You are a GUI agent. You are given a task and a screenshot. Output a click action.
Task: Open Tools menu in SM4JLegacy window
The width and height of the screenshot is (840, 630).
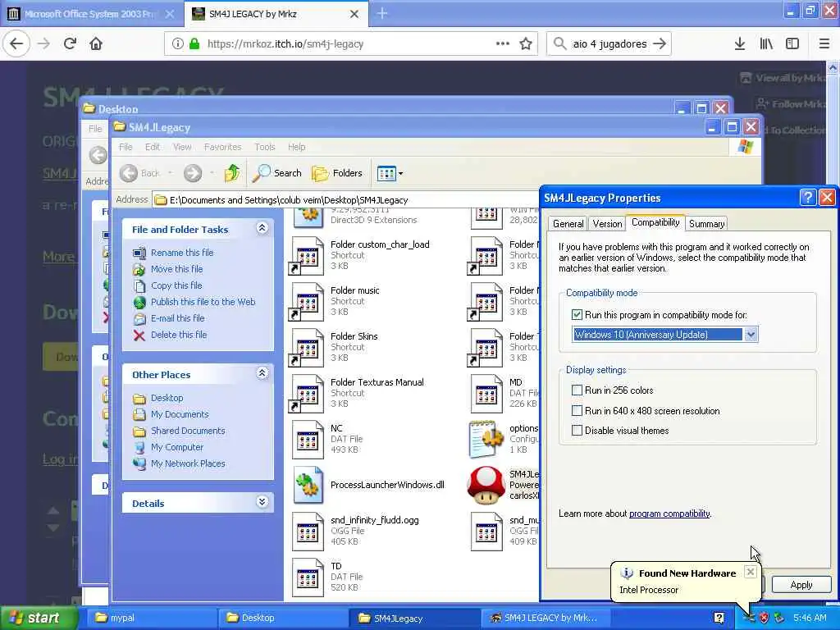(x=265, y=147)
